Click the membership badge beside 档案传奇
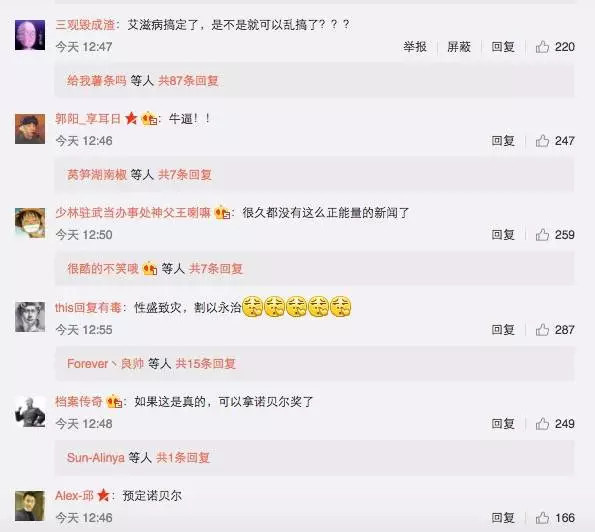 [x=114, y=401]
